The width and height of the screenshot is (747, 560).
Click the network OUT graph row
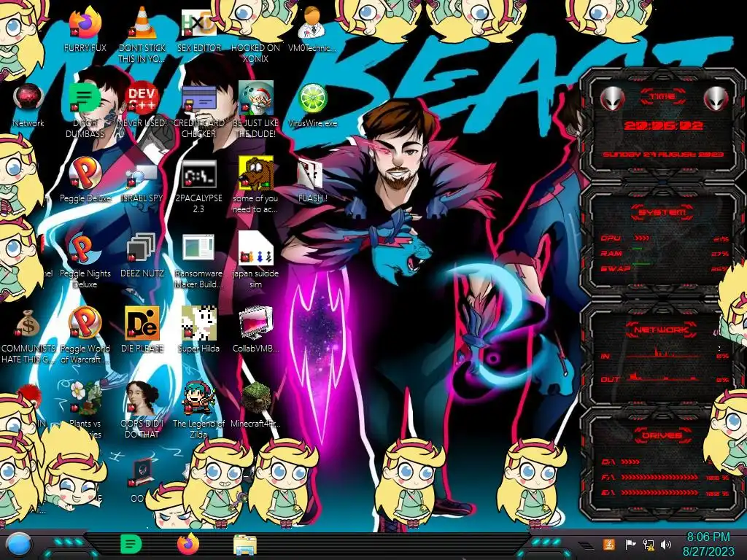[665, 378]
